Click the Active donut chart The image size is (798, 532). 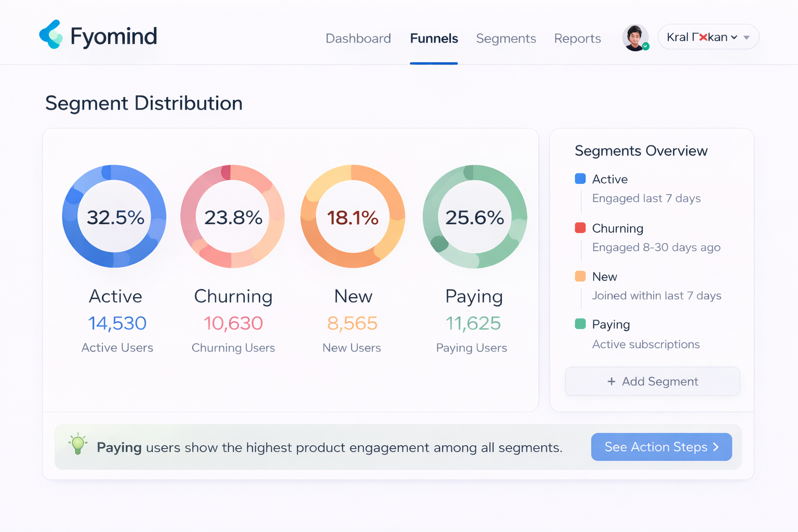pos(114,216)
